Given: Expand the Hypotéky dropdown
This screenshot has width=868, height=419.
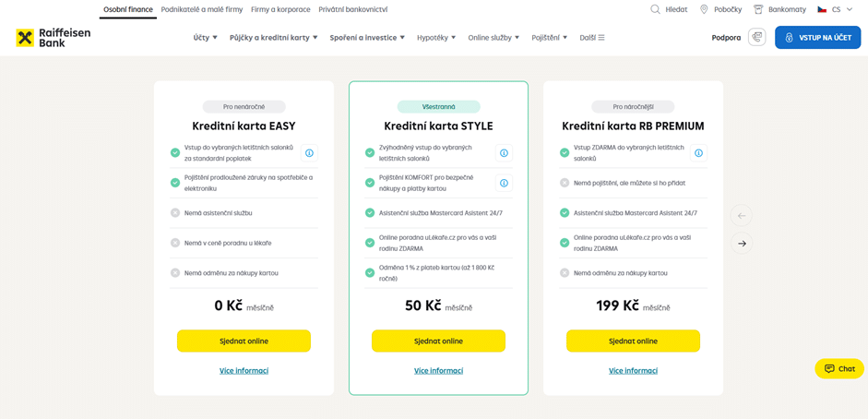Looking at the screenshot, I should point(435,38).
